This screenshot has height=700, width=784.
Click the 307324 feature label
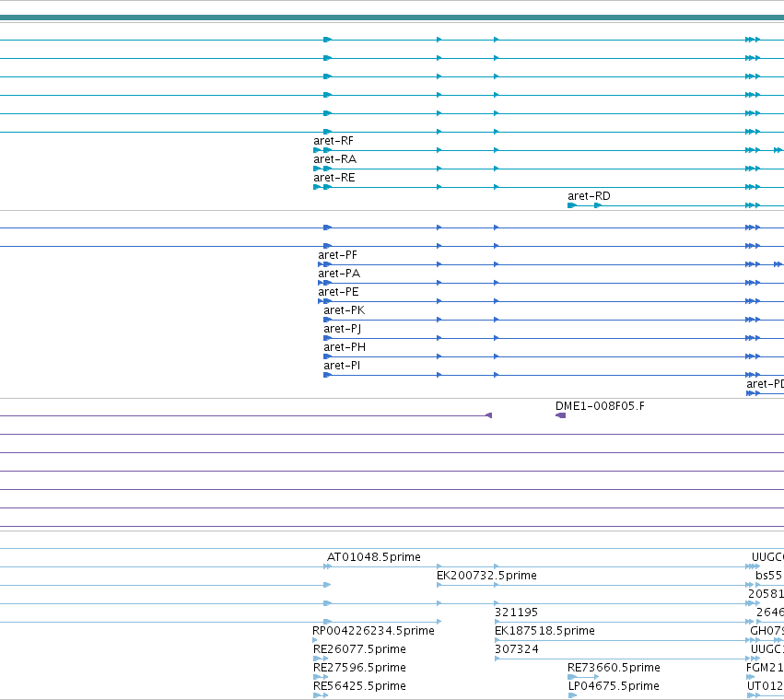point(517,649)
